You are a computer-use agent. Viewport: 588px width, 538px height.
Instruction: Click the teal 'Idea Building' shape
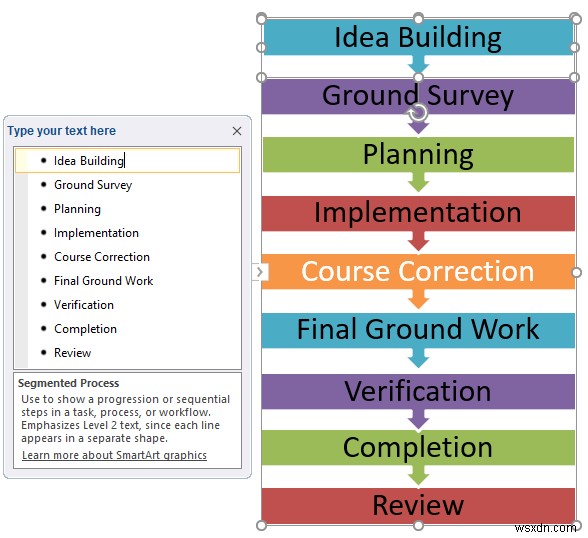tap(418, 37)
